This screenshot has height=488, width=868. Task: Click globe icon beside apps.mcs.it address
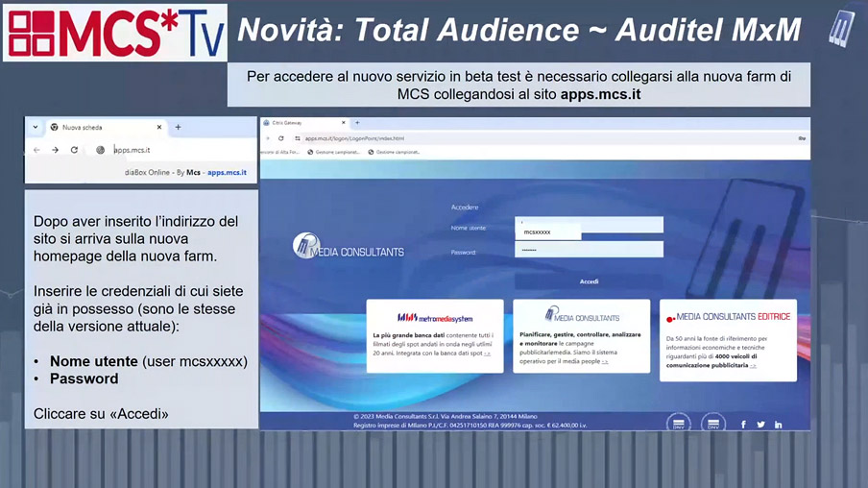(100, 150)
